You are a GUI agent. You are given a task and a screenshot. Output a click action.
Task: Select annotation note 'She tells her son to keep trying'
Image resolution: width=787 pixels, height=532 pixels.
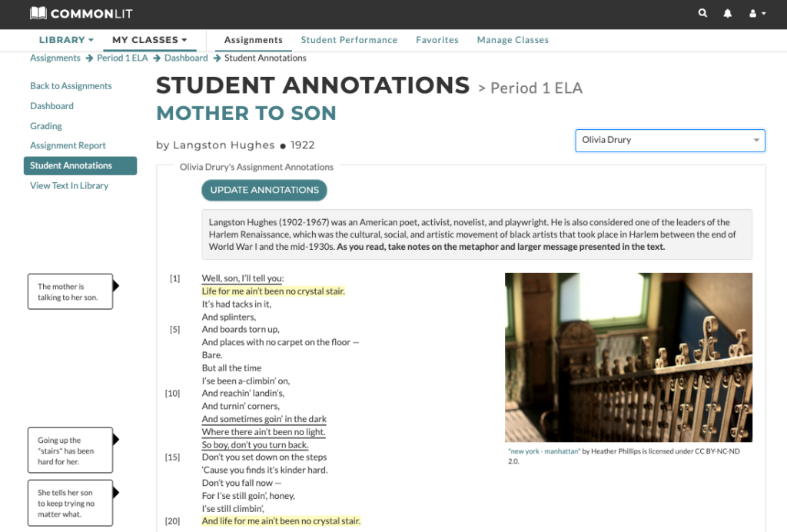click(x=70, y=503)
